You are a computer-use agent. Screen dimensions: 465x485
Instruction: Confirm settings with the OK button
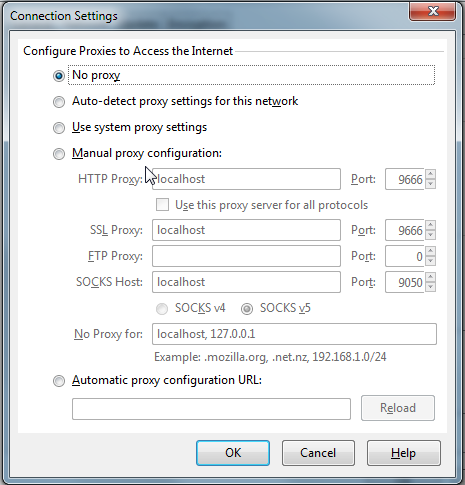pyautogui.click(x=233, y=453)
